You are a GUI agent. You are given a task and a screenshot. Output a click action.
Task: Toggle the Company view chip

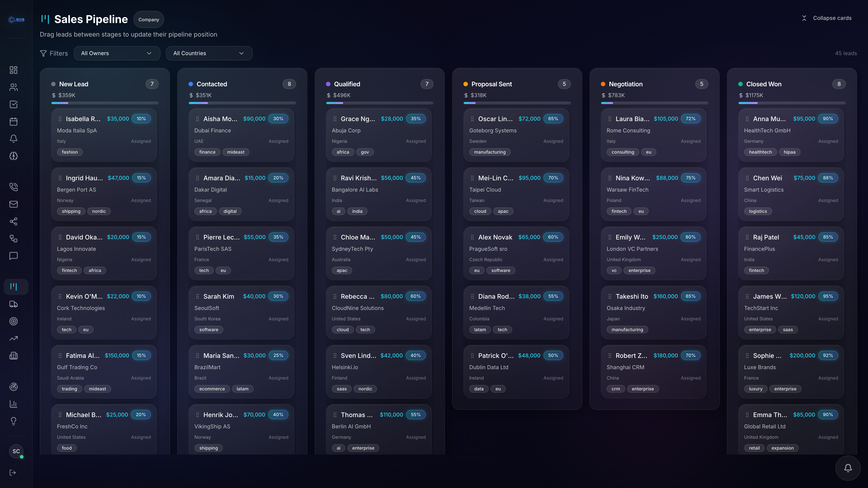pyautogui.click(x=149, y=19)
